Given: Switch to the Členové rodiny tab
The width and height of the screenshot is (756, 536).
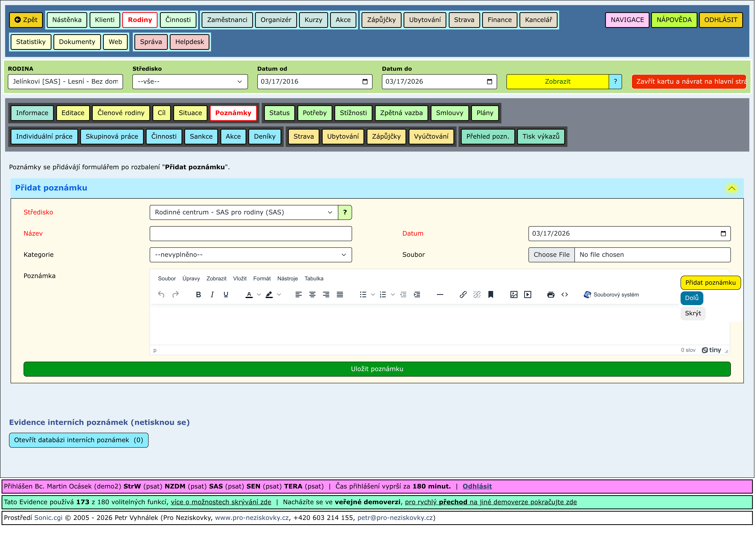Looking at the screenshot, I should [121, 113].
